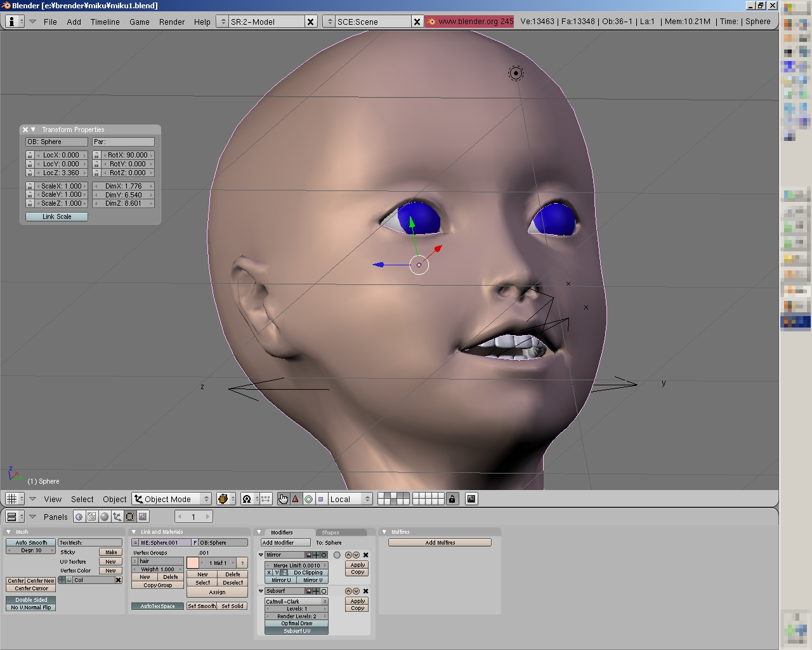The width and height of the screenshot is (812, 650).
Task: Open the Logic context icon in Panels
Action: [x=79, y=517]
